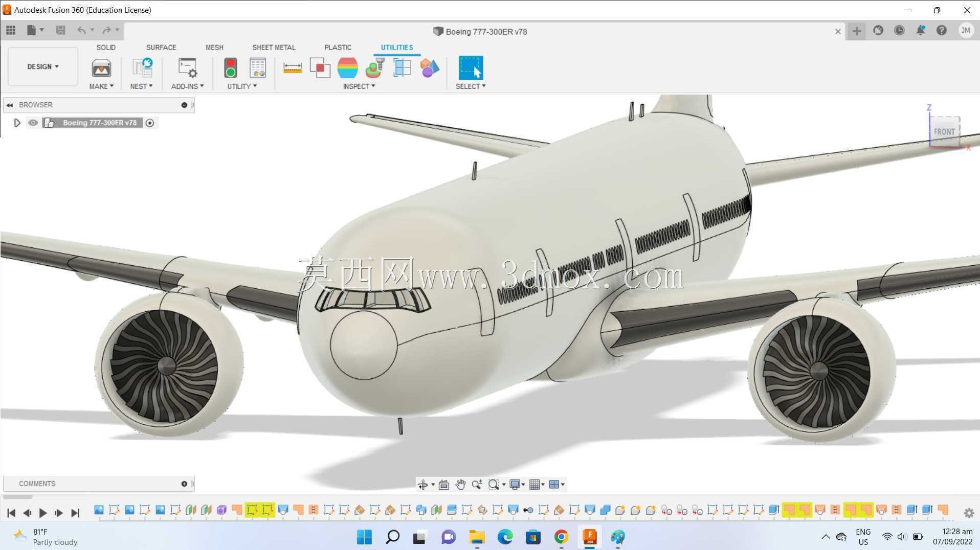This screenshot has height=550, width=980.
Task: Step the timeline back one feature
Action: pyautogui.click(x=27, y=513)
